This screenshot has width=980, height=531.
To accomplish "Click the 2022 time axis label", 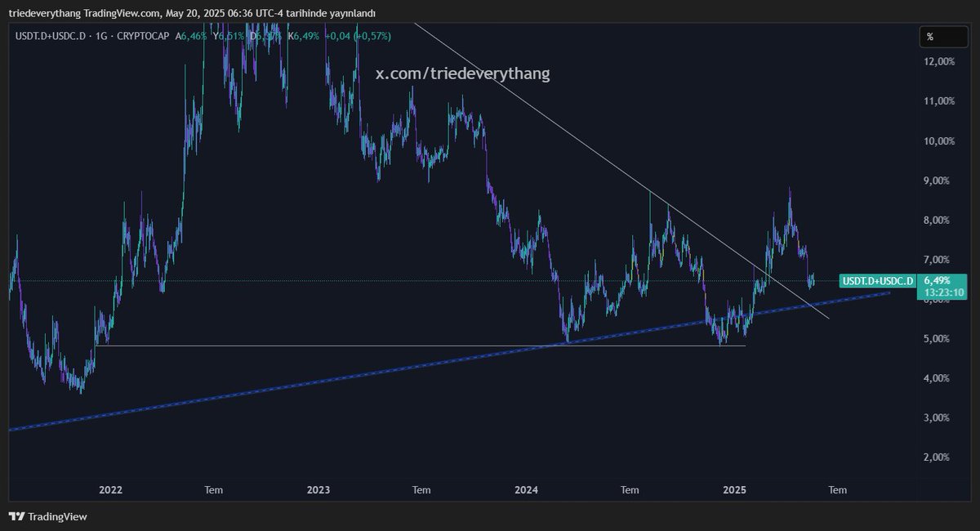I will pyautogui.click(x=110, y=490).
